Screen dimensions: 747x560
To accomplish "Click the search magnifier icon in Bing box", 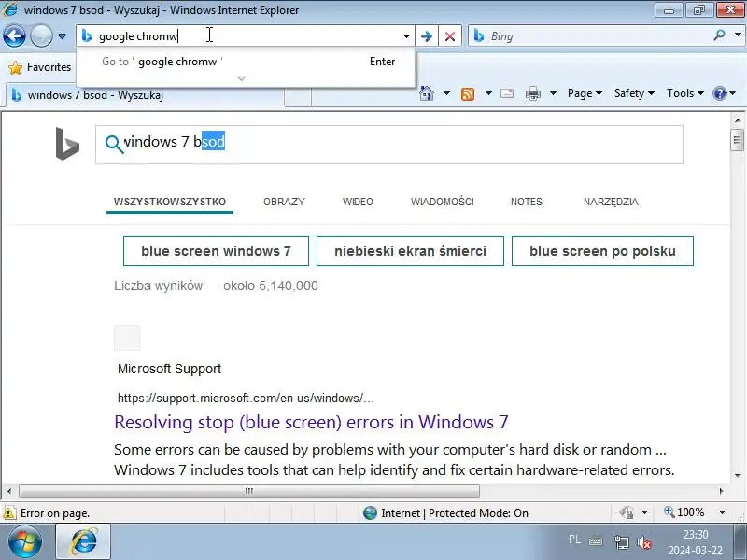I will [x=114, y=144].
